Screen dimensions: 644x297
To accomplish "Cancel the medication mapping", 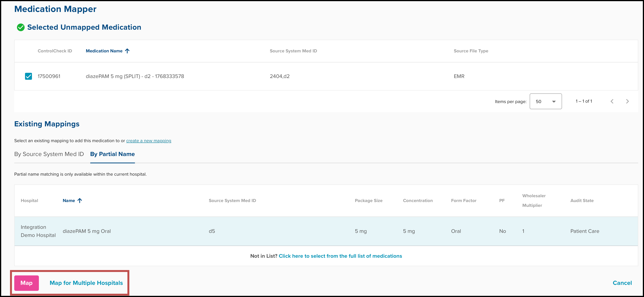I will tap(622, 283).
